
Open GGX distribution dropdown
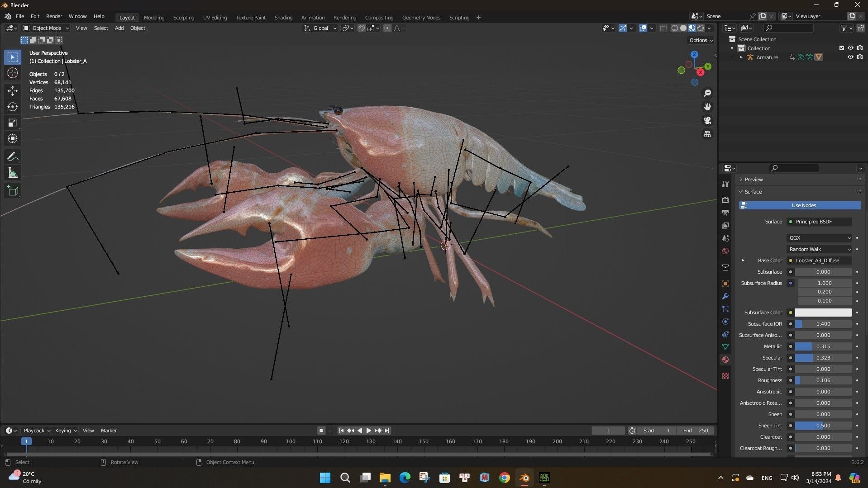click(820, 238)
